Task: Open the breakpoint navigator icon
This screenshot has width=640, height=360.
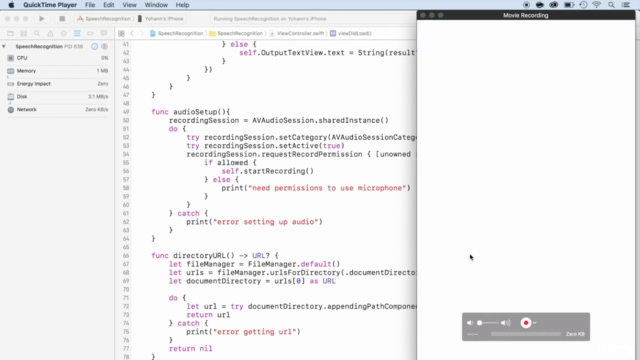Action: tap(90, 33)
